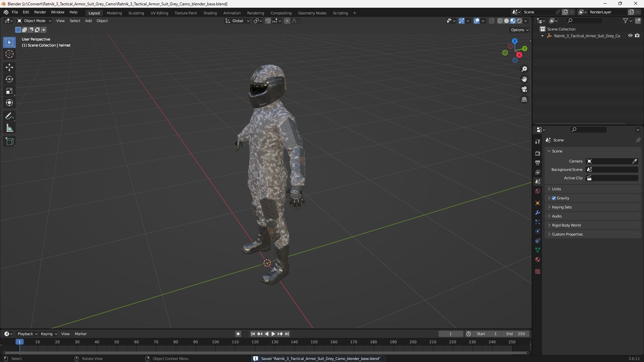The height and width of the screenshot is (362, 644).
Task: Open the Object Mode dropdown
Action: point(34,21)
